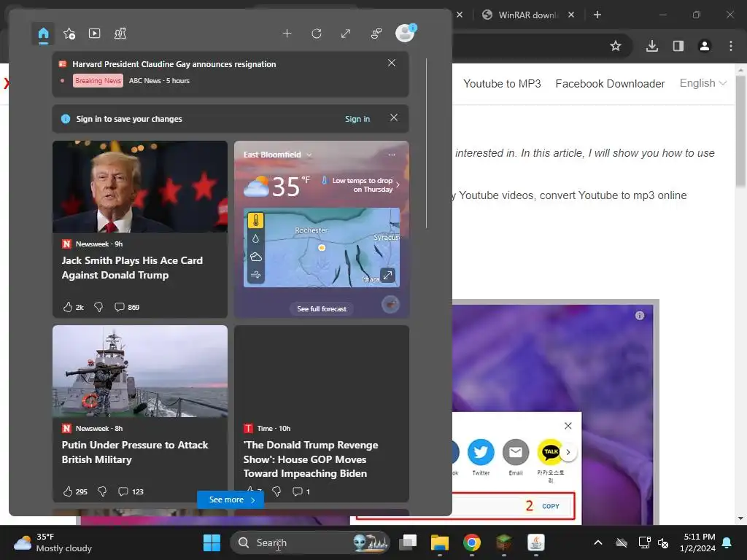The width and height of the screenshot is (747, 560).
Task: Click the patrol boat article thumbnail
Action: [140, 371]
